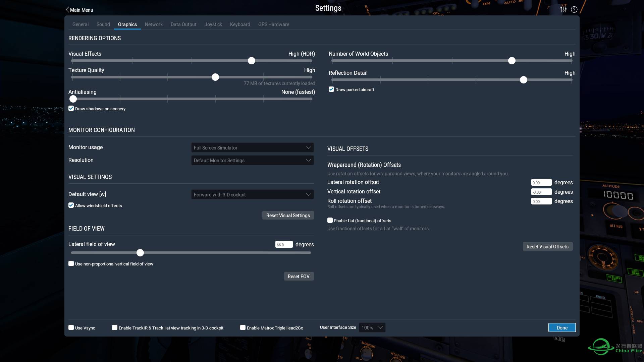Screen dimensions: 644x362
Task: Drag Lateral field of view slider
Action: tap(140, 252)
